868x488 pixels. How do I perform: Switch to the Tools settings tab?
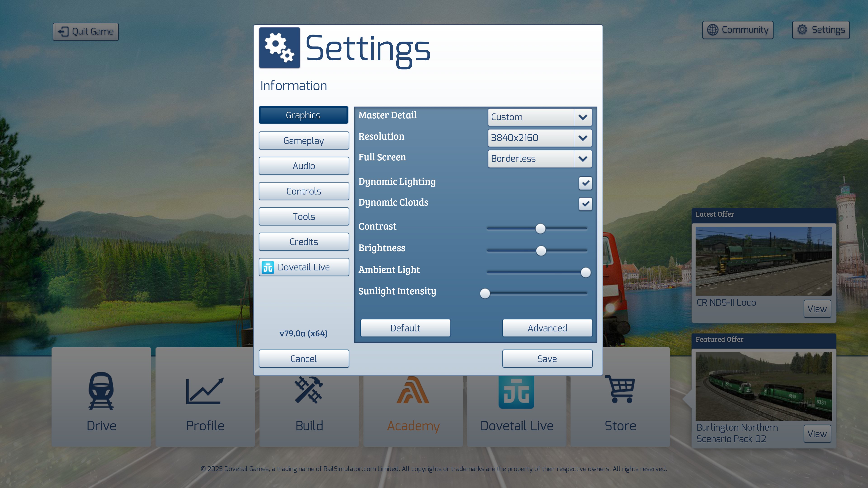tap(304, 217)
